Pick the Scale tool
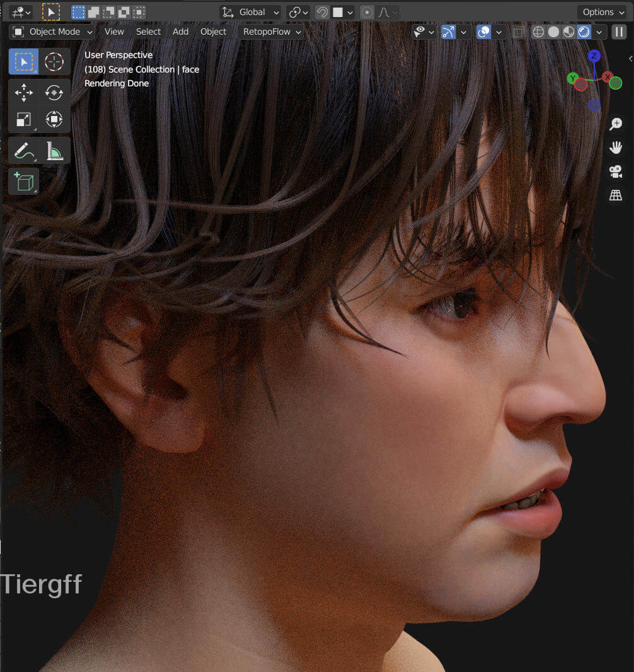Viewport: 634px width, 672px height. 24,119
